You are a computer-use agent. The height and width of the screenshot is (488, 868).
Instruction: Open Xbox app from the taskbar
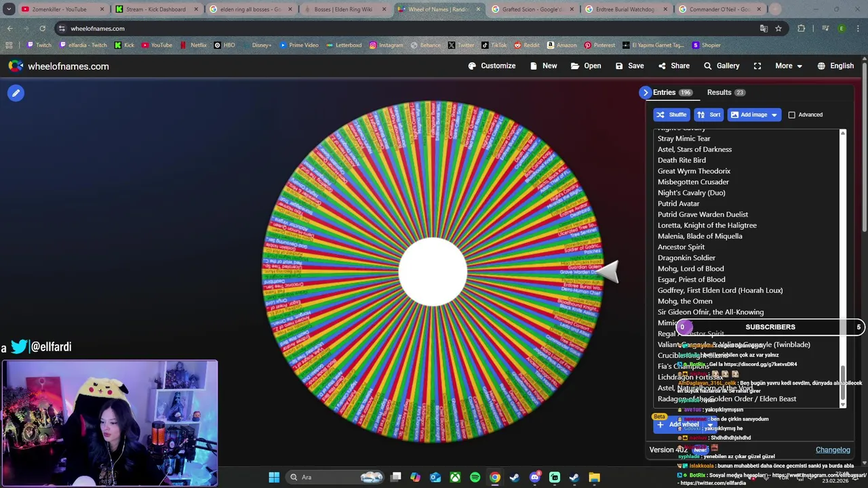tap(455, 477)
